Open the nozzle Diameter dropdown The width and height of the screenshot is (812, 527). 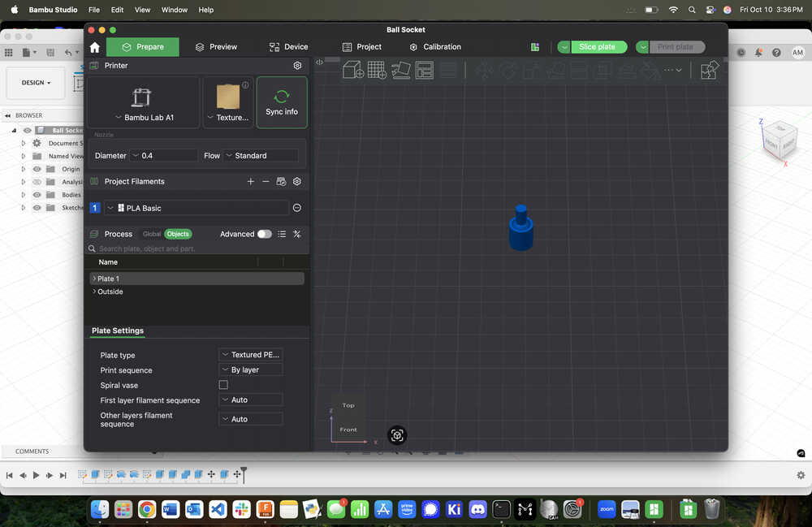point(164,155)
